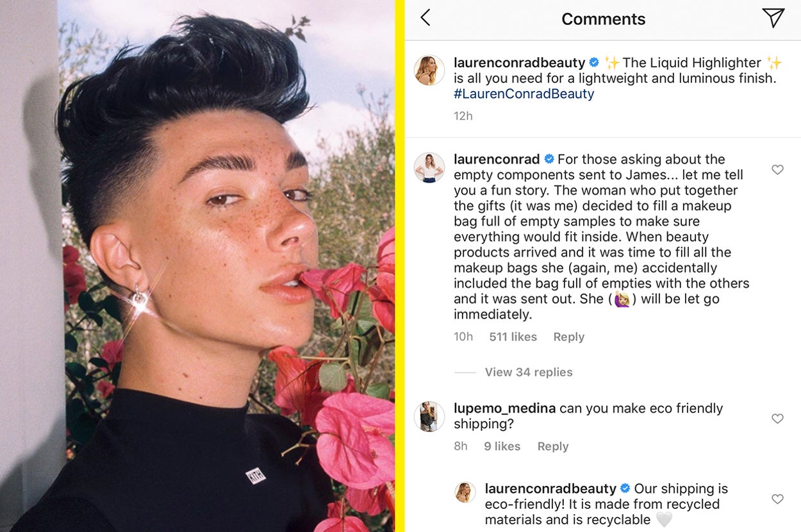Screen dimensions: 801x532
Task: Tap the verified badge next to laurenconrad
Action: click(x=549, y=160)
